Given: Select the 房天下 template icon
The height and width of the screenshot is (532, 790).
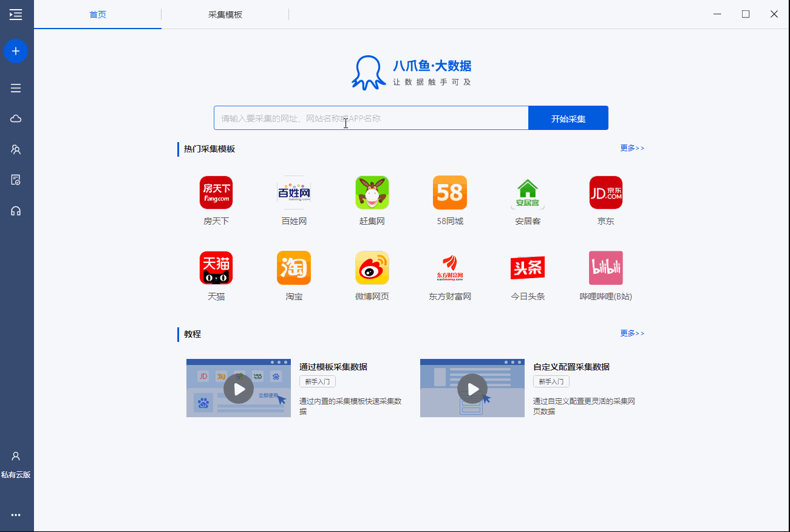Looking at the screenshot, I should (216, 193).
